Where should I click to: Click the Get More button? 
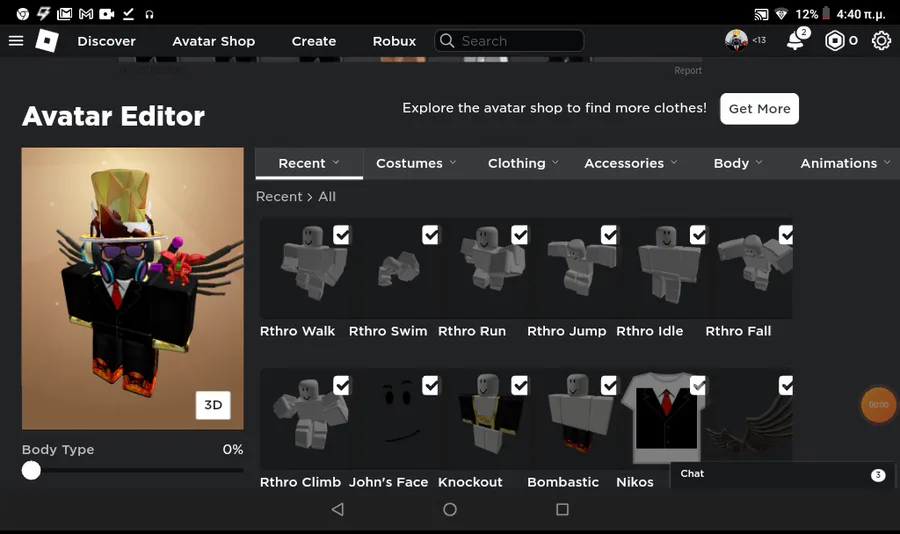pyautogui.click(x=759, y=109)
